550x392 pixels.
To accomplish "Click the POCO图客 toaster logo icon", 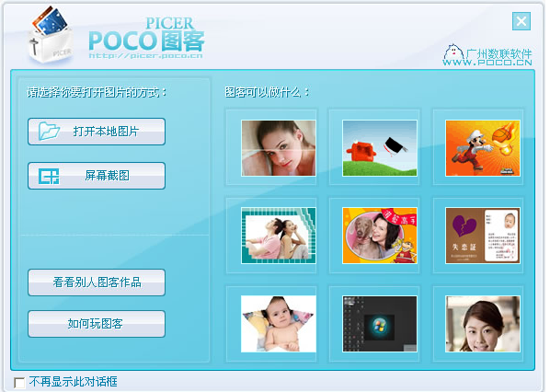I will pyautogui.click(x=51, y=35).
